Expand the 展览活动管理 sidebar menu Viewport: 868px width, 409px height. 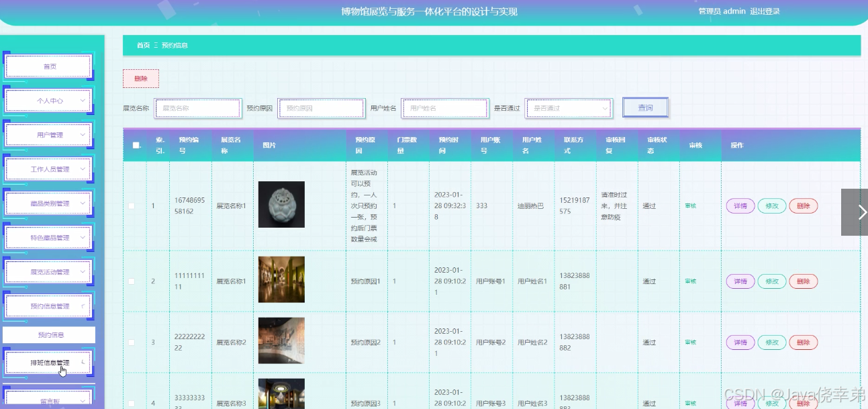point(48,272)
